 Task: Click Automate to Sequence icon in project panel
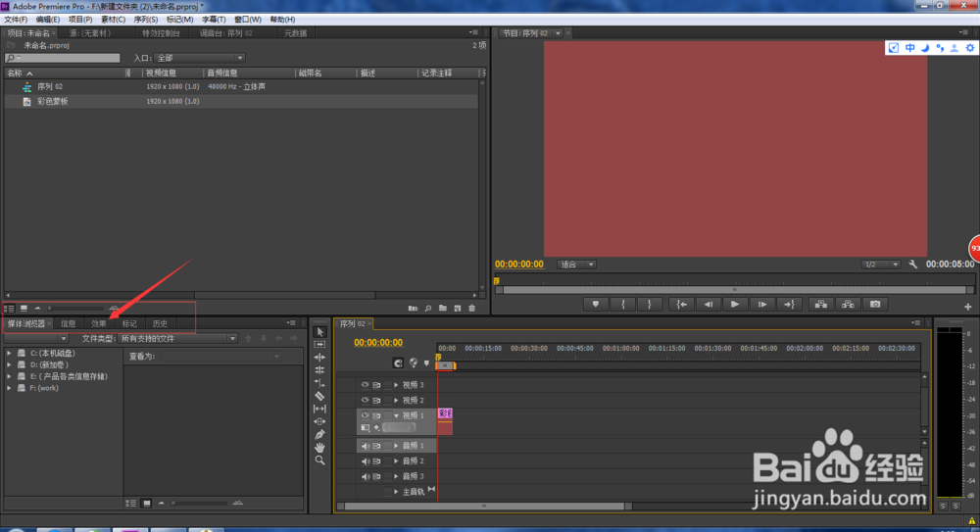[x=414, y=309]
